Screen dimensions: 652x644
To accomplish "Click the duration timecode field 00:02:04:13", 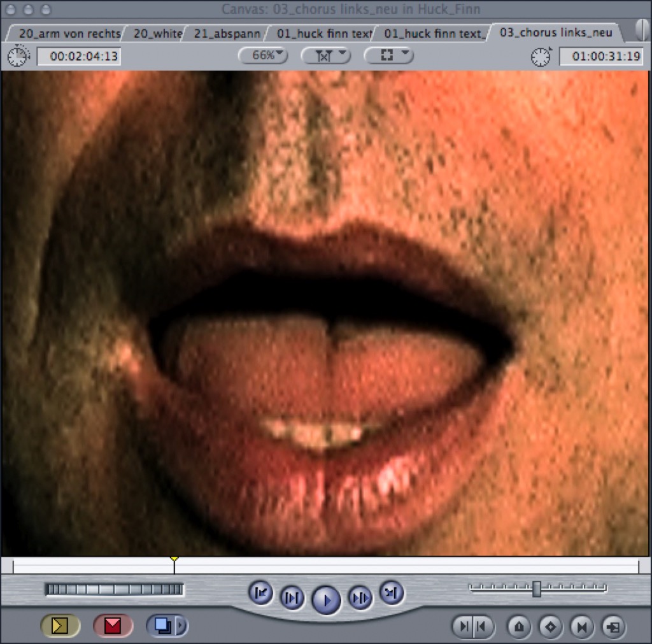I will pos(79,56).
